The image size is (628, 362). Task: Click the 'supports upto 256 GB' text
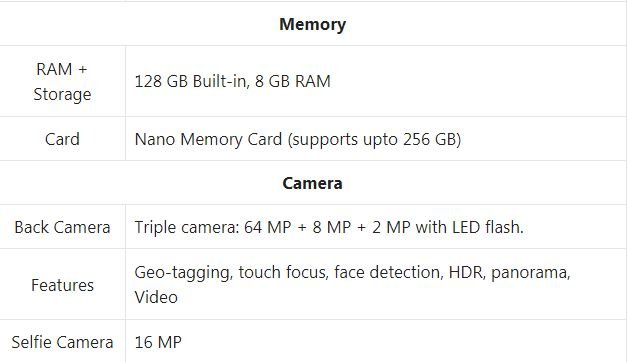[x=374, y=139]
